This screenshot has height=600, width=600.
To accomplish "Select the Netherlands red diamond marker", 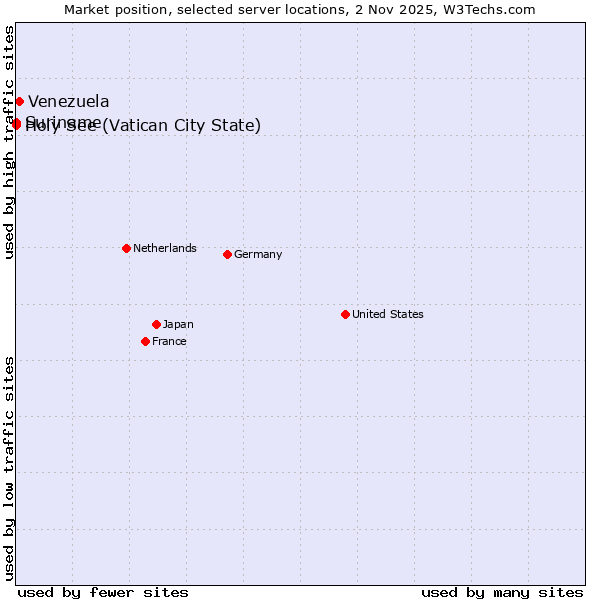I will pos(126,248).
